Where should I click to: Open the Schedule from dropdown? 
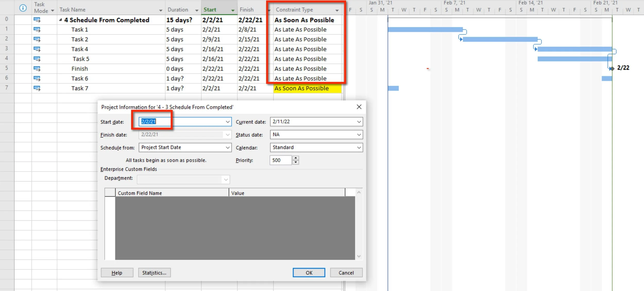pos(227,148)
